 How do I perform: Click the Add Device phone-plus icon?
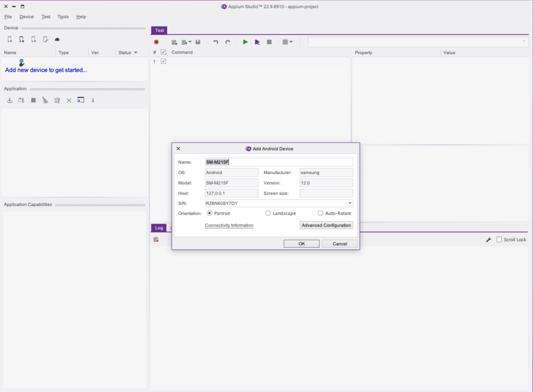coord(22,40)
